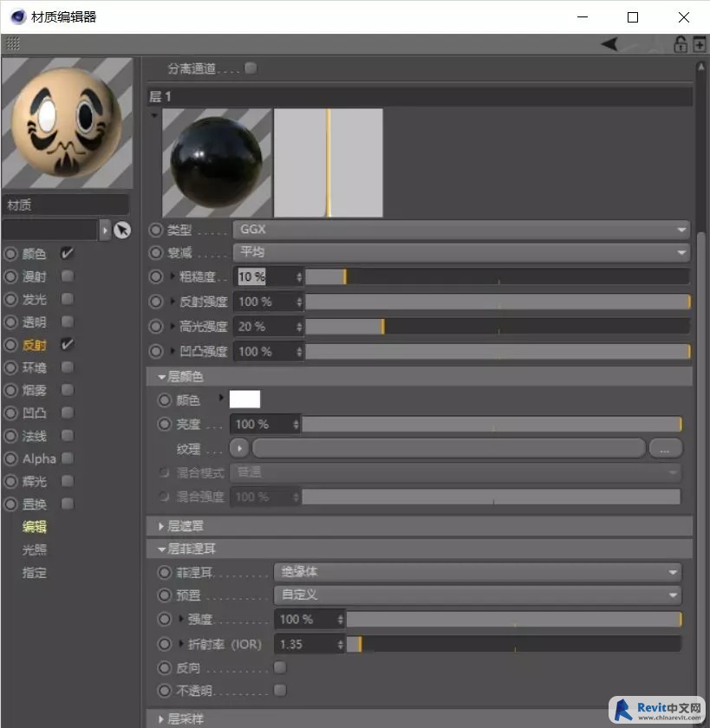The width and height of the screenshot is (710, 728).
Task: Click the 纹理 browse button with three dots
Action: (666, 449)
